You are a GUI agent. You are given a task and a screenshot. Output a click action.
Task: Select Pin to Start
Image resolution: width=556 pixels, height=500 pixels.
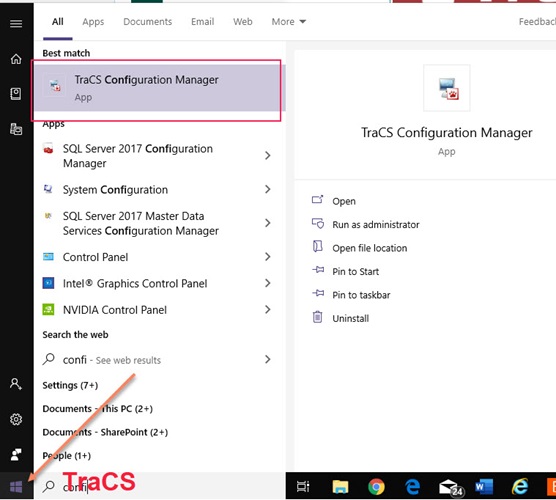click(355, 271)
